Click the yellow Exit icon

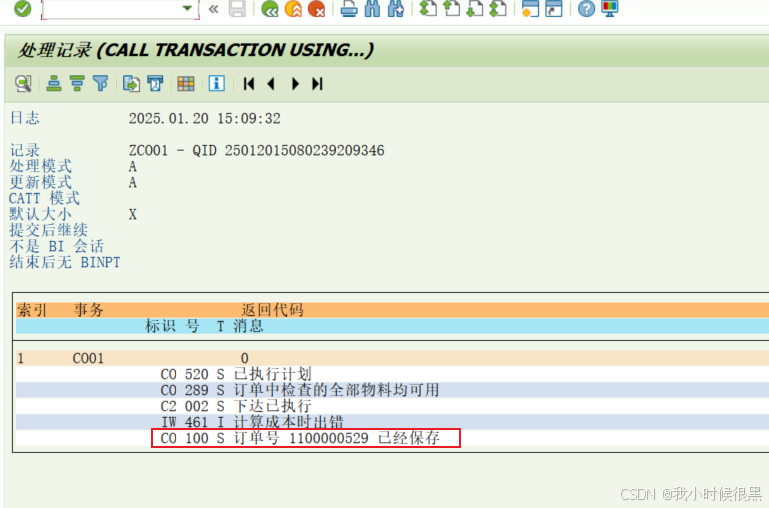click(293, 8)
